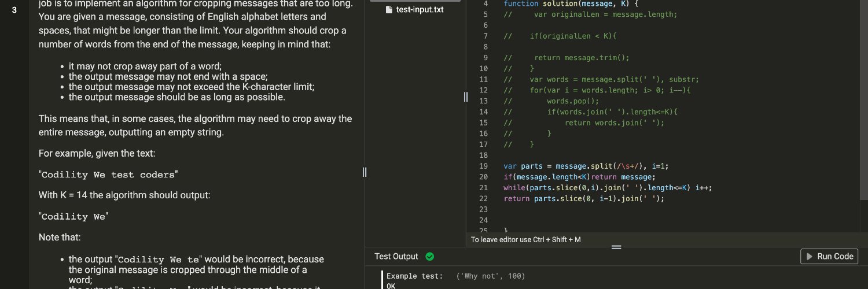
Task: Click empty line 24 number in gutter
Action: tap(484, 220)
